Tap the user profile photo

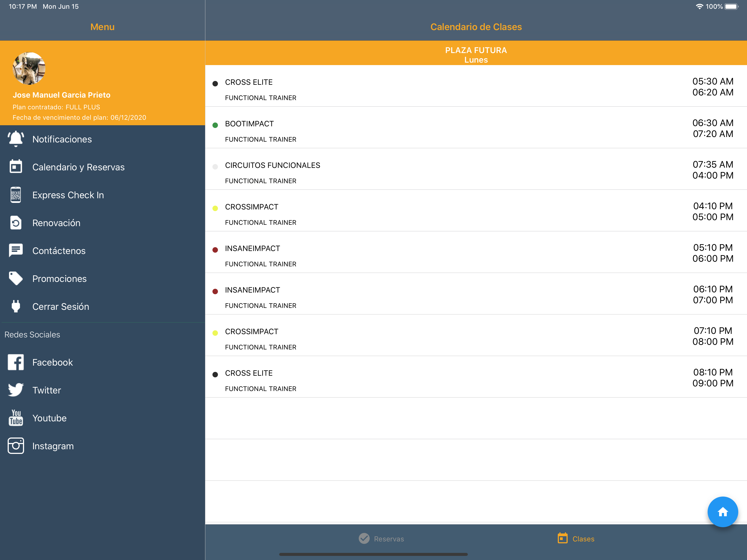[x=29, y=68]
